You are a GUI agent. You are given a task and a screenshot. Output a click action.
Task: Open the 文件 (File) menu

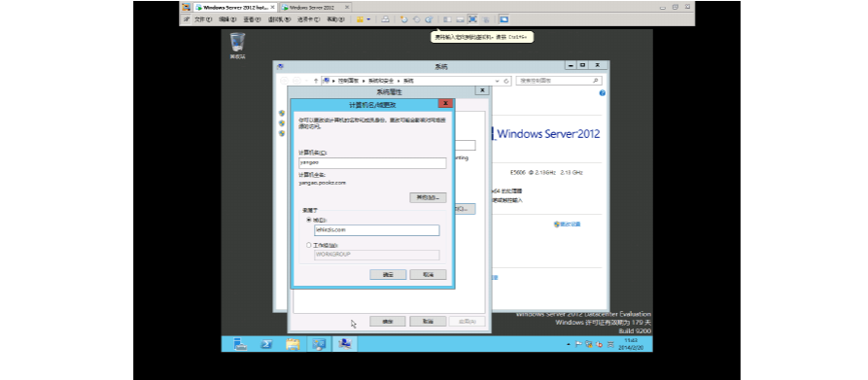pos(202,19)
